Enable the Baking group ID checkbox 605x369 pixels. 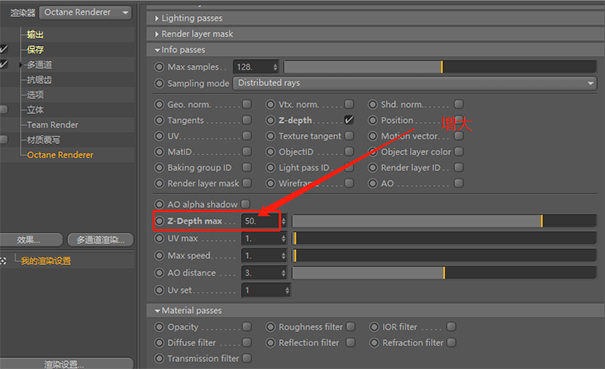[x=247, y=168]
